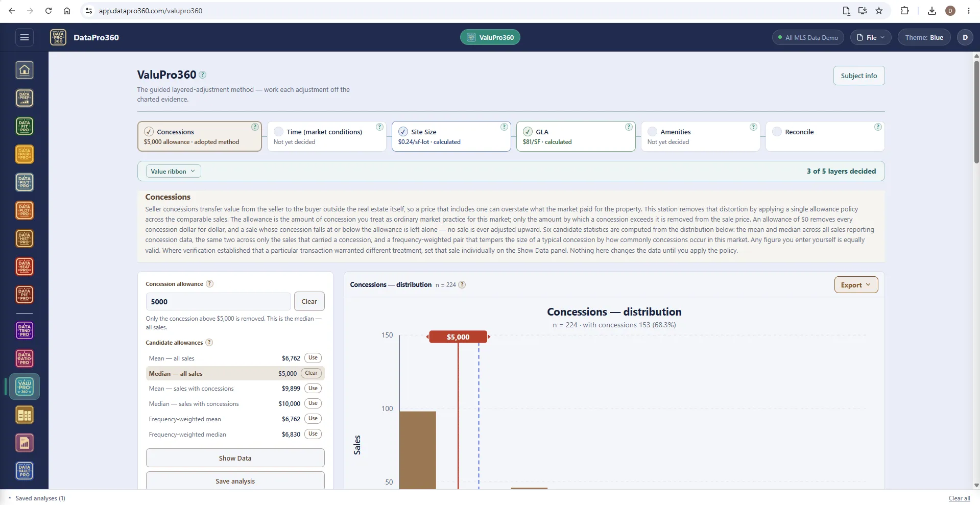Click the DataPro360 logo icon
Screen dimensions: 980x505
(58, 37)
